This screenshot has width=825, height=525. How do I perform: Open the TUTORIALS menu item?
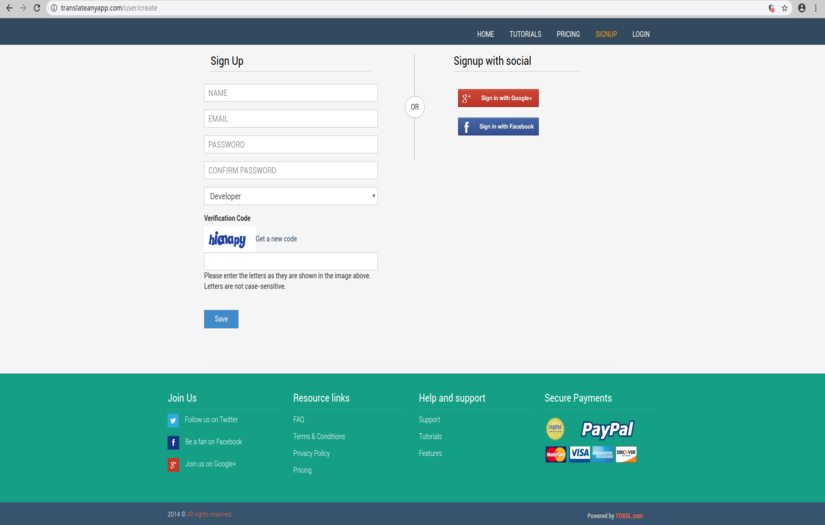[525, 34]
